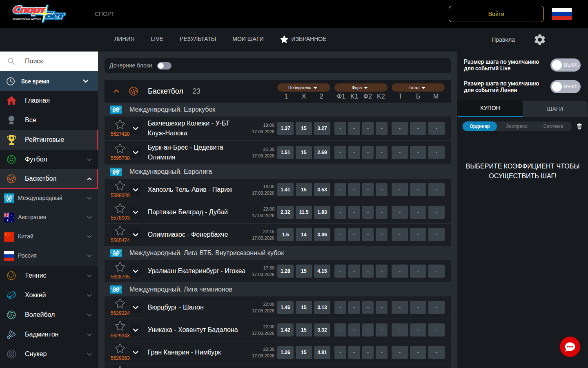Open the Победитель market dropdown
Viewport: 588px width, 368px height.
tap(303, 88)
